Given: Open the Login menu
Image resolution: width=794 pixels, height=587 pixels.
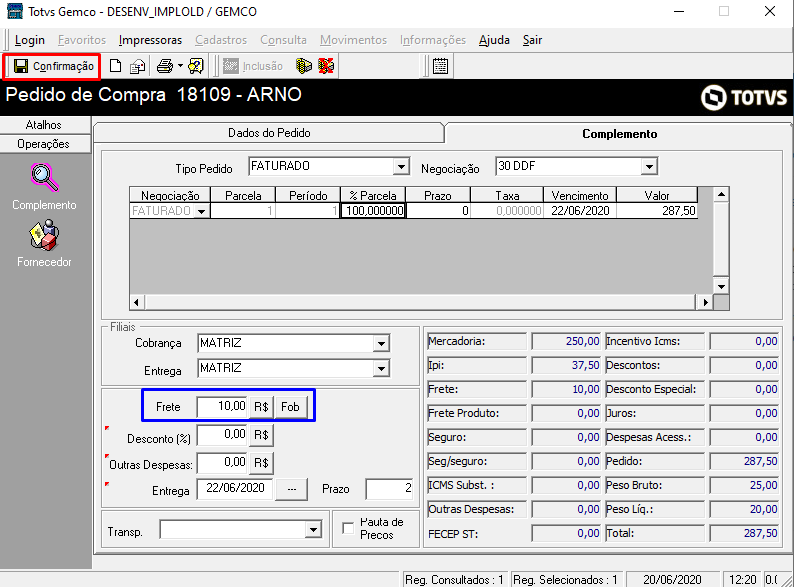Looking at the screenshot, I should pos(30,40).
